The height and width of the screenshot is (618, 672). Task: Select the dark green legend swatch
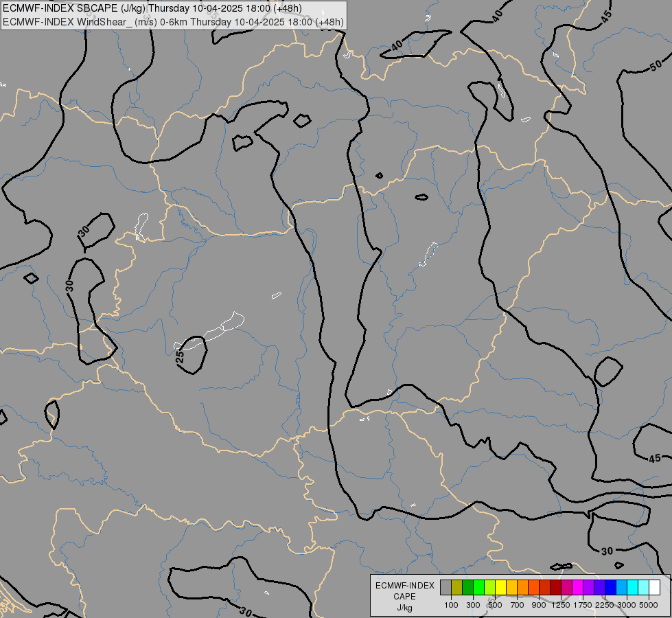(x=467, y=588)
